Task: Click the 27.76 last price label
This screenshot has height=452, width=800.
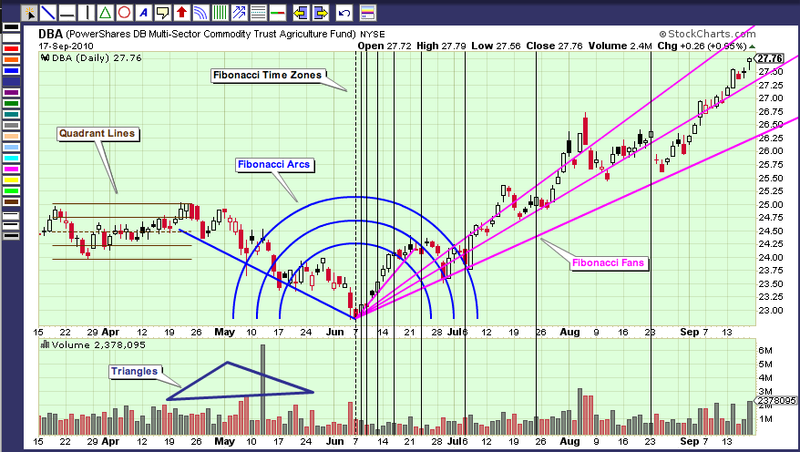Action: (x=769, y=59)
